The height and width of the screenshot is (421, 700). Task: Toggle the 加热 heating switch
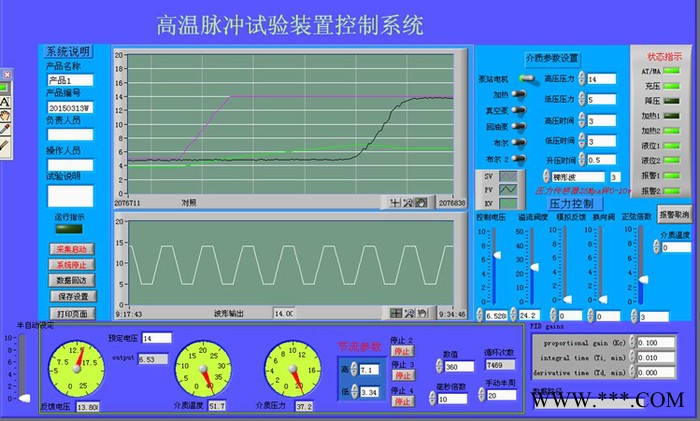click(519, 94)
